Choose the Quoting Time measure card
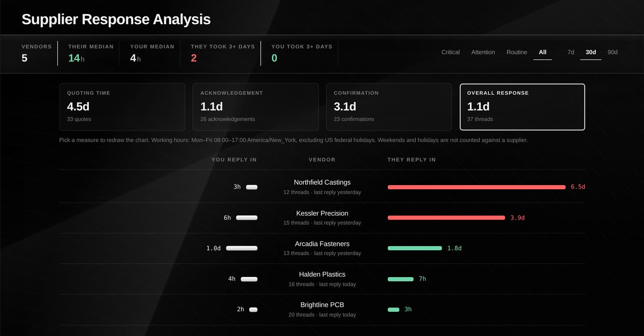The width and height of the screenshot is (644, 336). pos(122,107)
